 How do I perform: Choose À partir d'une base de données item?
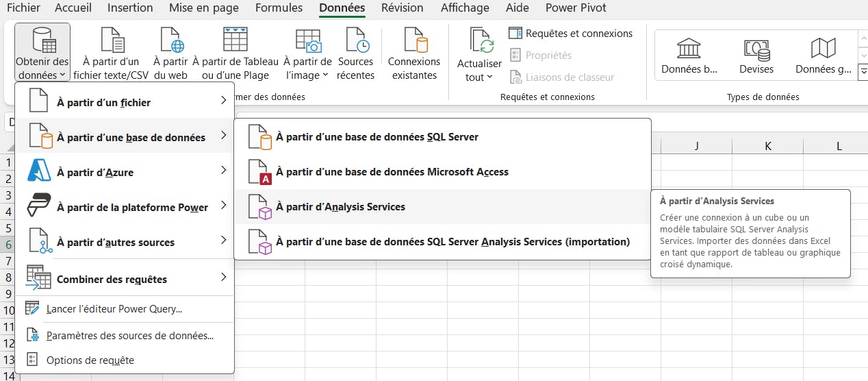125,136
